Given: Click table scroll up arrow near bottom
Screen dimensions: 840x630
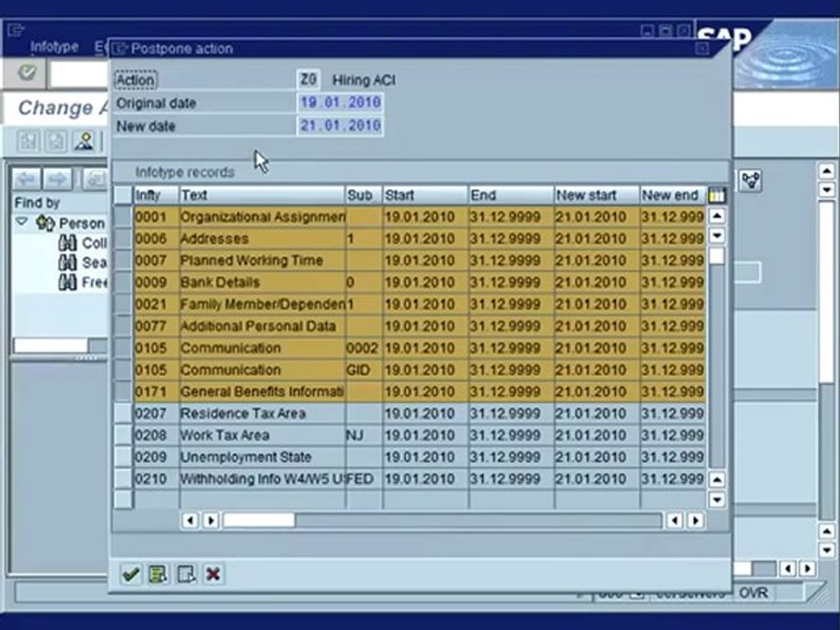Looking at the screenshot, I should click(x=717, y=479).
